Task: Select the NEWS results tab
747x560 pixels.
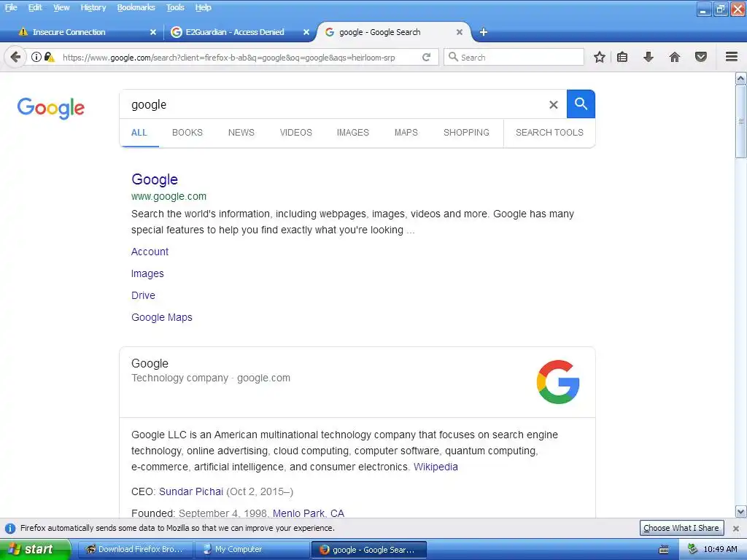Action: 241,133
